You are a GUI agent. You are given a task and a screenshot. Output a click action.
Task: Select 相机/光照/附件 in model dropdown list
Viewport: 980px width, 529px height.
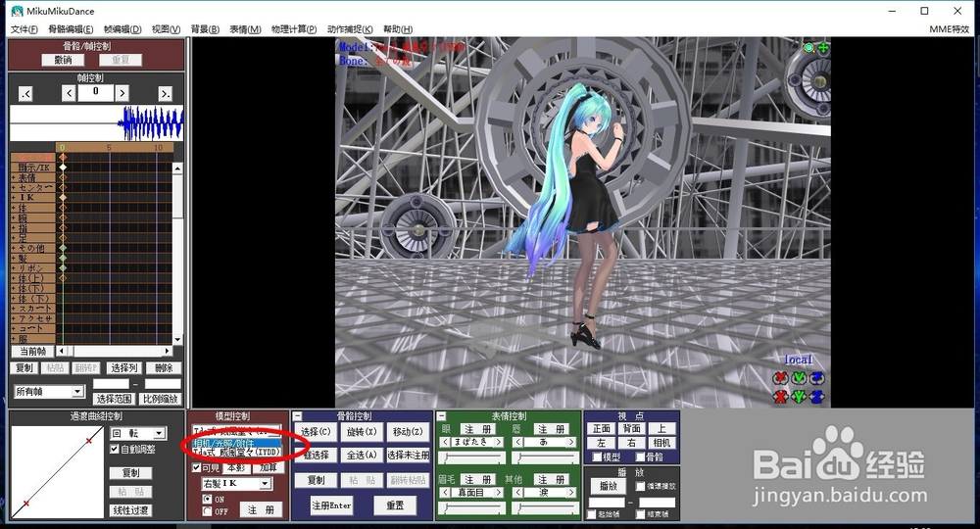236,443
